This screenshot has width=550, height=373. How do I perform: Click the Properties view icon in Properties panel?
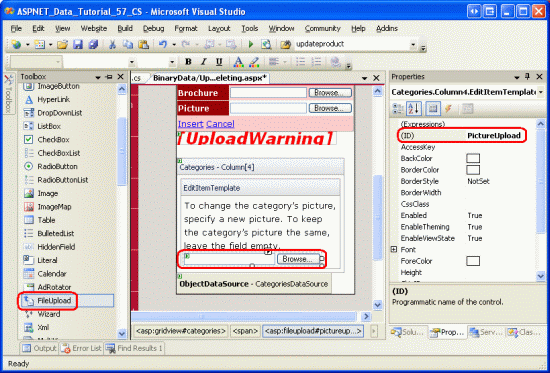[x=433, y=109]
